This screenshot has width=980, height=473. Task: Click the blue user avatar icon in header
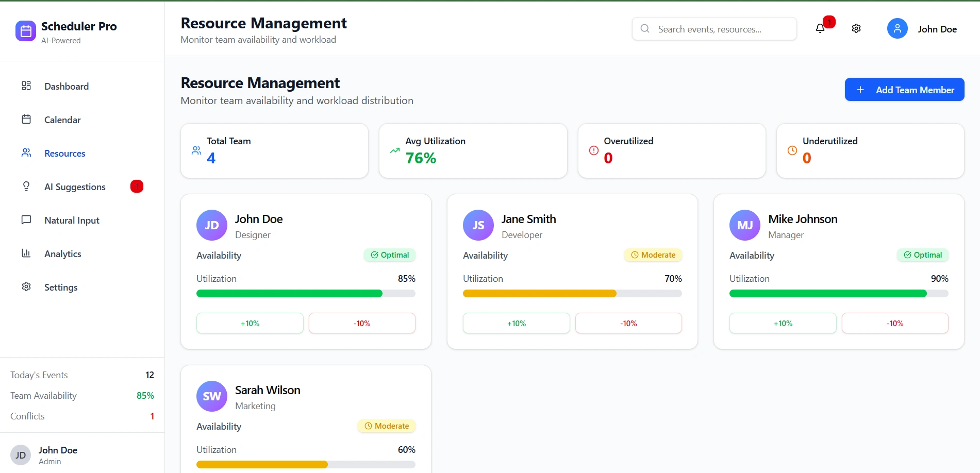pos(897,29)
